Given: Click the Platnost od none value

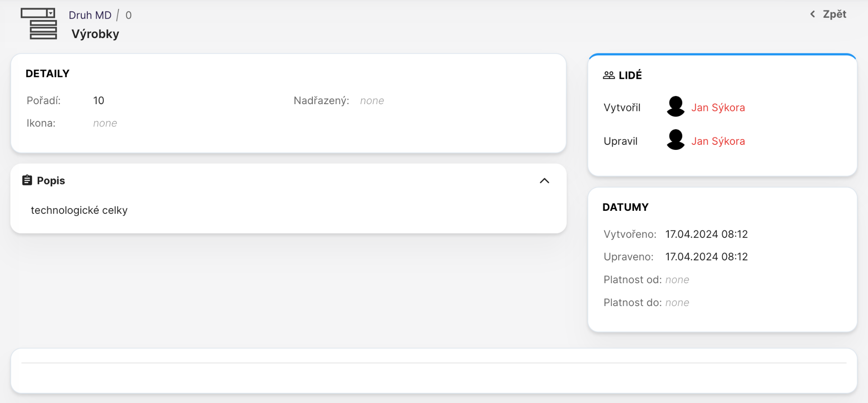Looking at the screenshot, I should (x=677, y=280).
